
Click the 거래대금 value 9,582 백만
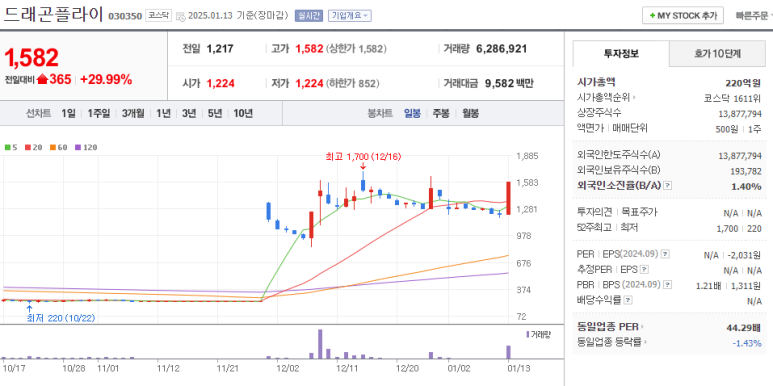509,83
